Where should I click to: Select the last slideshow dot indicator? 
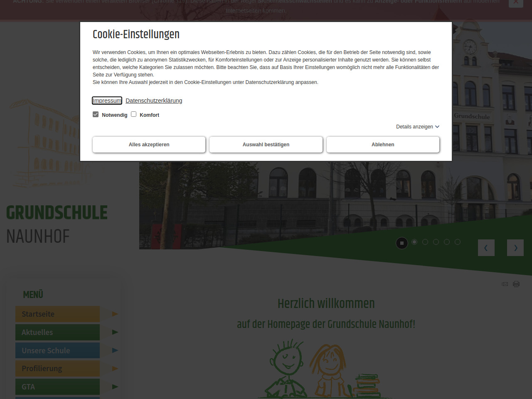point(458,242)
